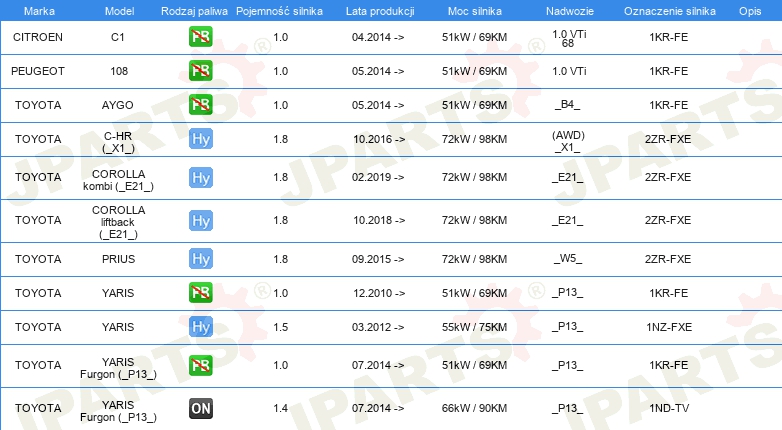Click the 04.2014 -> production date
Viewport: 782px width, 430px height.
point(378,37)
